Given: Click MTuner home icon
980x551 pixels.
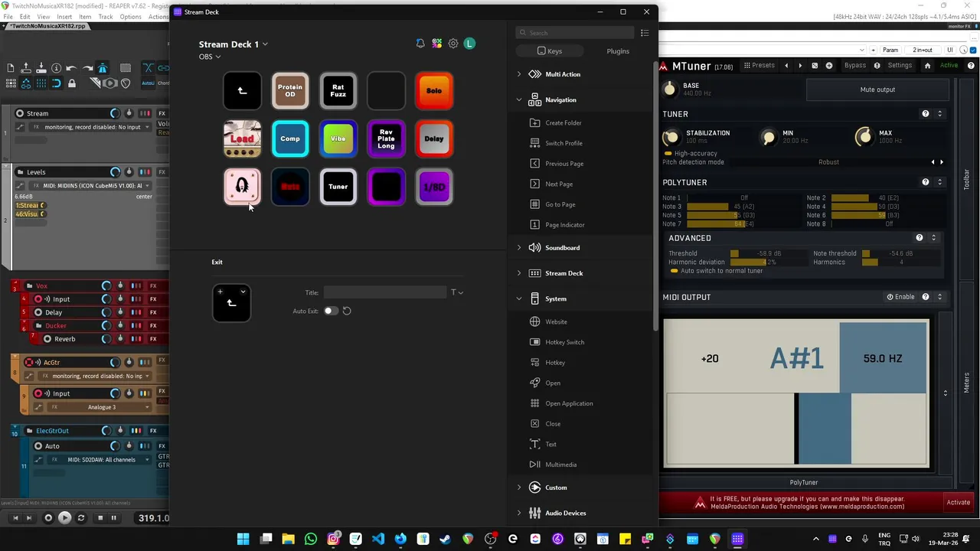Looking at the screenshot, I should pyautogui.click(x=927, y=66).
